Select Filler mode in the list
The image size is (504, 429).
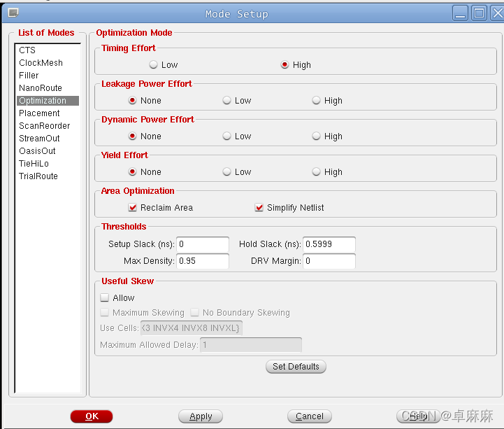coord(48,76)
